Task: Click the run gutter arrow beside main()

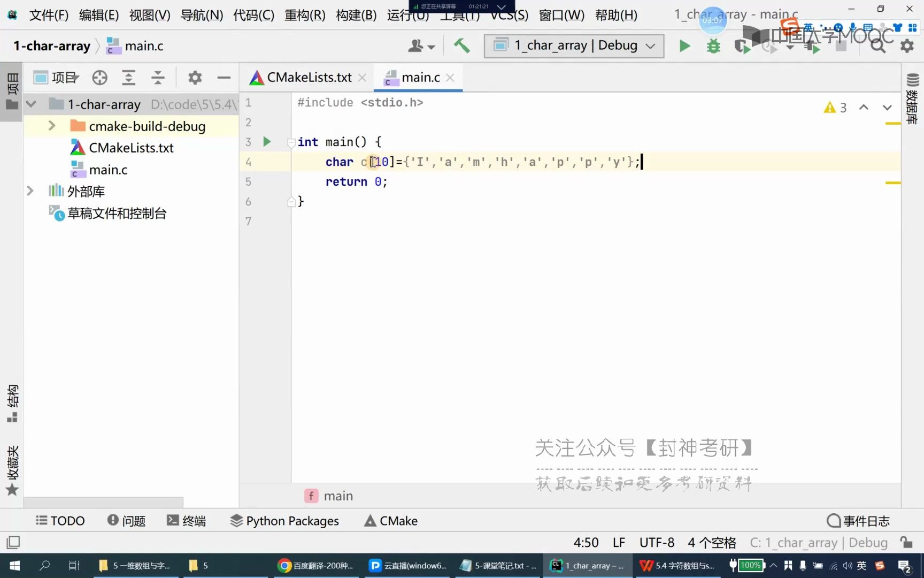Action: (x=267, y=142)
